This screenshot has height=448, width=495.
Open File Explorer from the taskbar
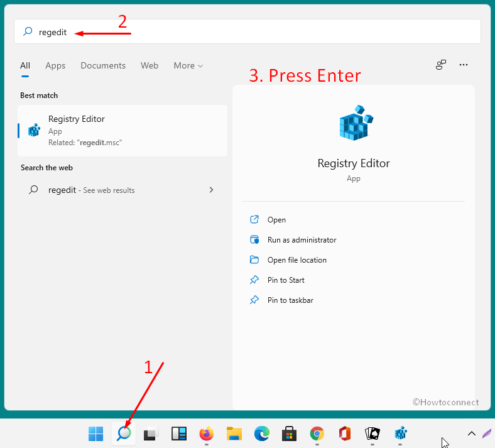tap(234, 434)
